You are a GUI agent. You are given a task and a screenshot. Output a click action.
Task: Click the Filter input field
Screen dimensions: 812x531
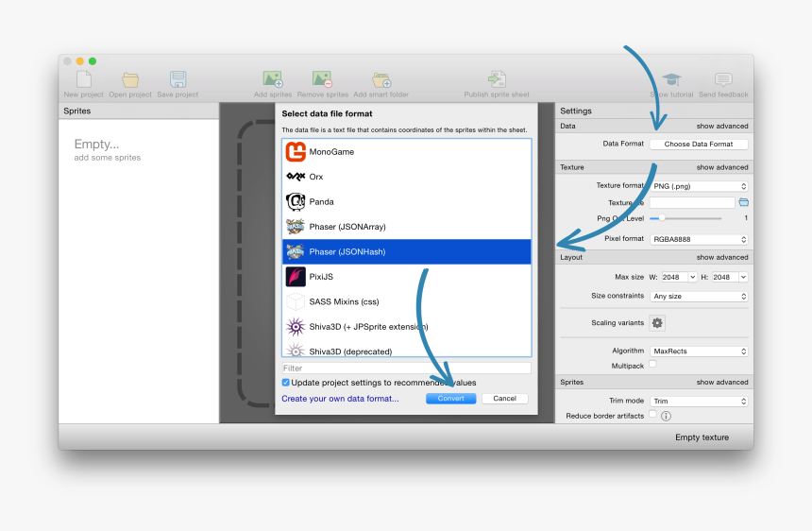[407, 368]
